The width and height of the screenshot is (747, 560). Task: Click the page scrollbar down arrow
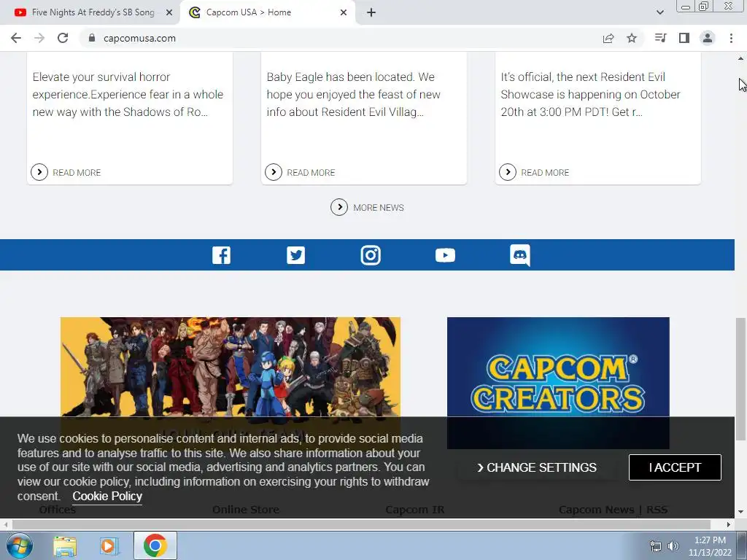click(x=740, y=513)
